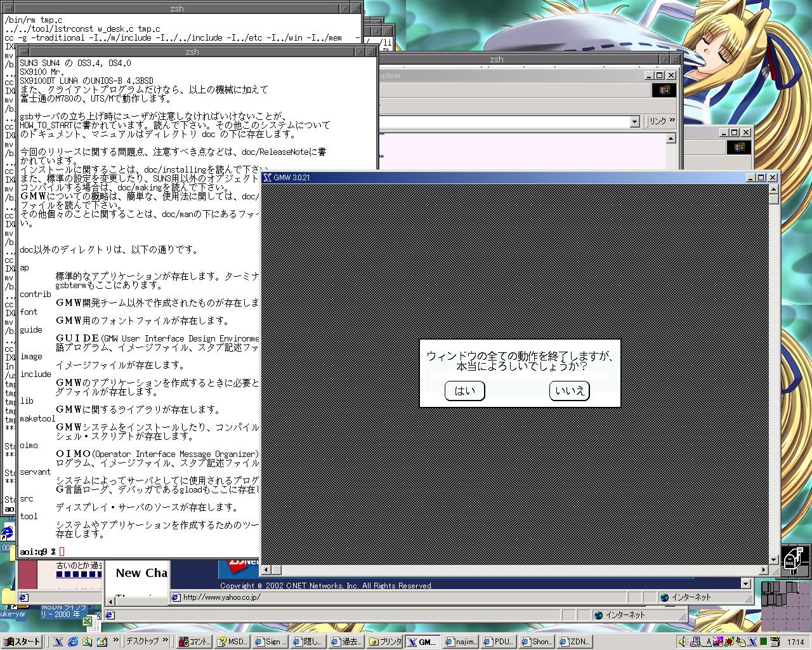
Task: Expand the リンク chevron in Explorer
Action: pyautogui.click(x=672, y=120)
